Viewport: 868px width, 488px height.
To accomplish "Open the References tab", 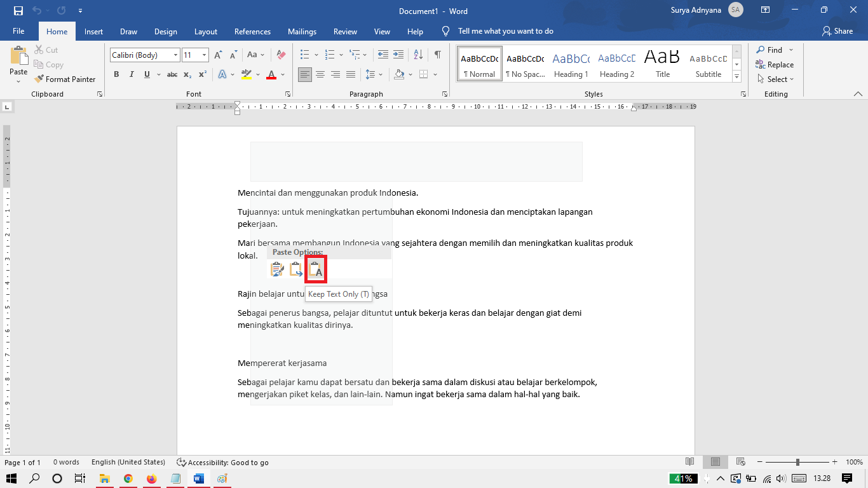I will (x=252, y=31).
